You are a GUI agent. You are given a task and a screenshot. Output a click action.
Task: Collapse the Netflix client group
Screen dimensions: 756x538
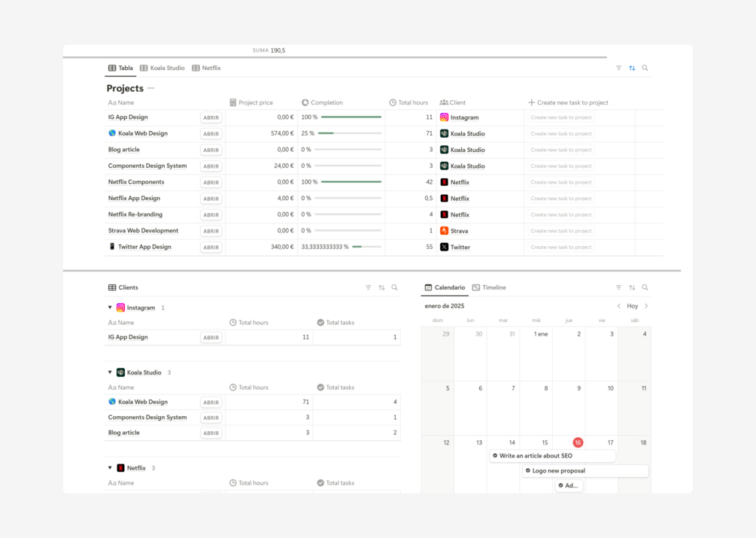(x=110, y=467)
